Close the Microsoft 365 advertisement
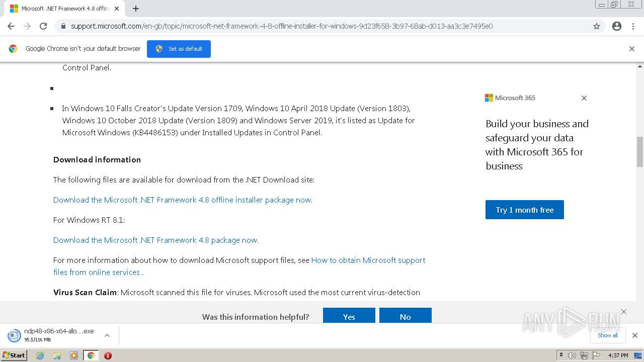 [x=584, y=98]
